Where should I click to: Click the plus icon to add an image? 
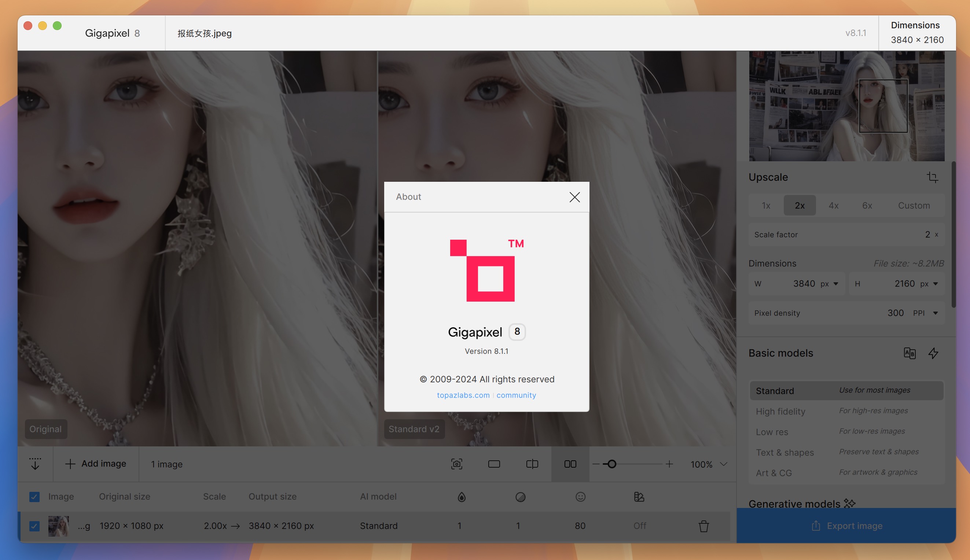point(70,464)
